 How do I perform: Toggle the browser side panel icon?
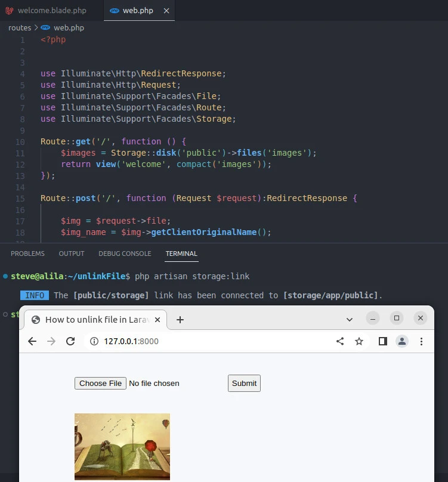(383, 341)
